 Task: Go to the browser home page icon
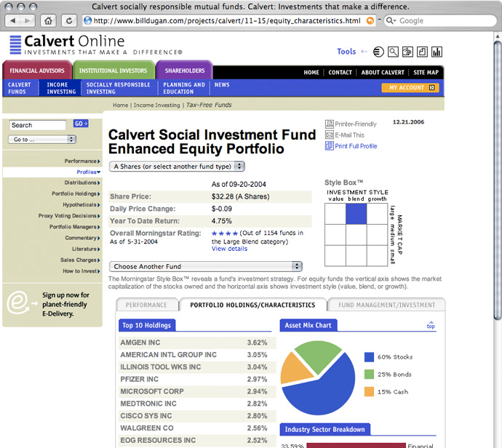pyautogui.click(x=48, y=21)
